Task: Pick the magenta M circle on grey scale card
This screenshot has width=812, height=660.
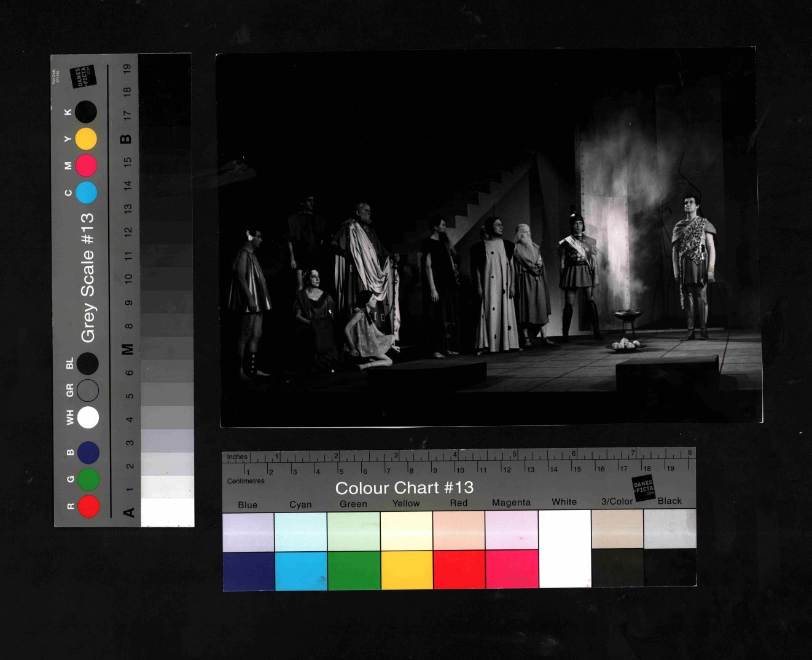Action: 86,165
